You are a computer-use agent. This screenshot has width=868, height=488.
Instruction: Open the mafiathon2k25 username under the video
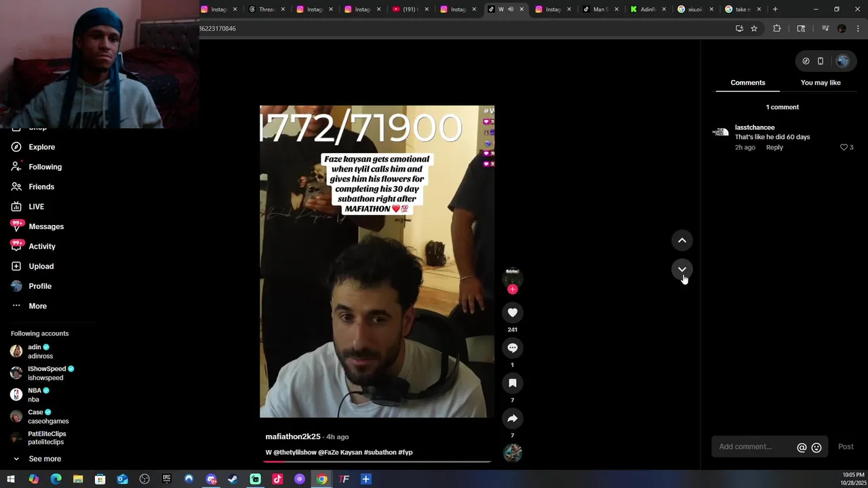coord(292,436)
